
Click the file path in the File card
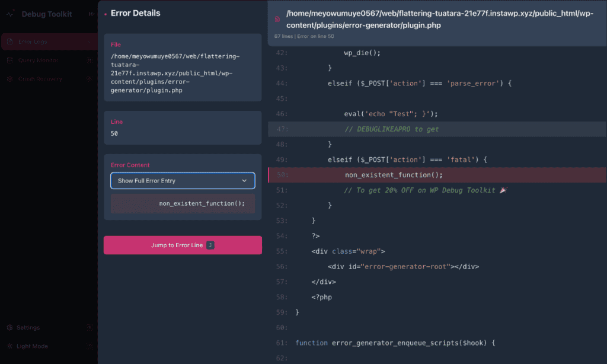[x=175, y=73]
